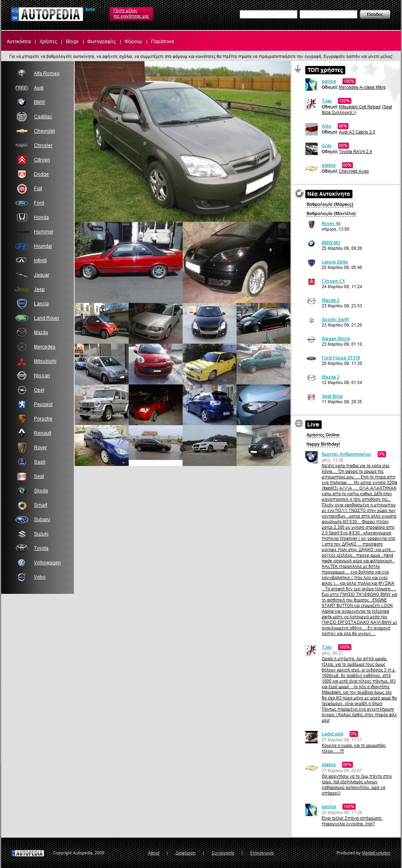The width and height of the screenshot is (402, 868).
Task: Select the Chevrolet bowtie logo in sidebar
Action: tap(22, 131)
